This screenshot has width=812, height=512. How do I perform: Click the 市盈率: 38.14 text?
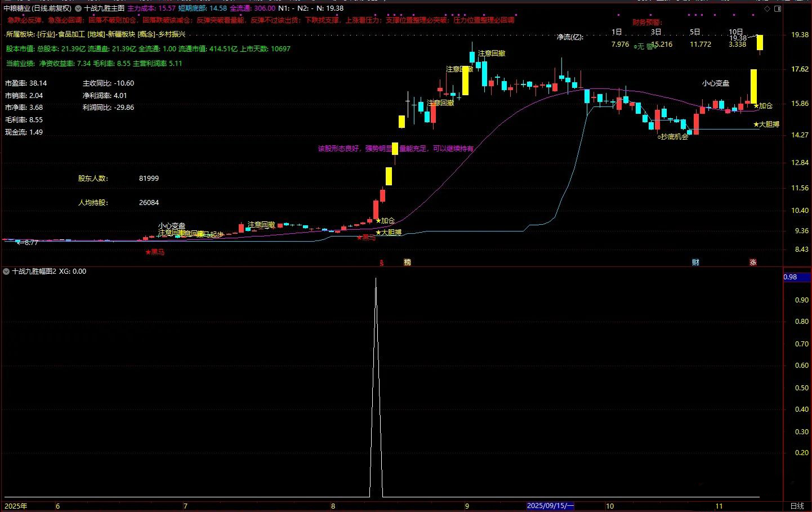click(26, 83)
